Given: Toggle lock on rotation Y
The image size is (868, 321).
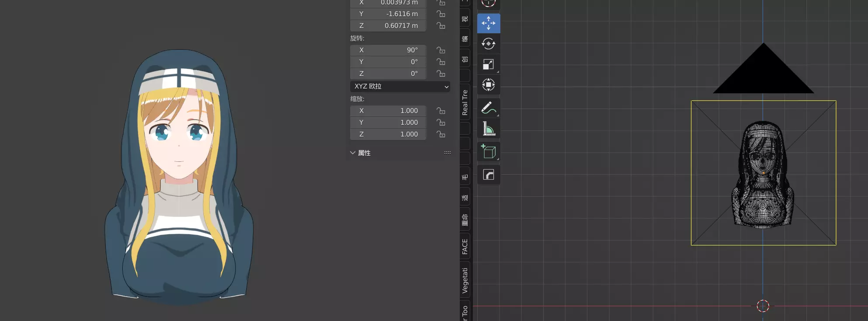Looking at the screenshot, I should pos(441,62).
